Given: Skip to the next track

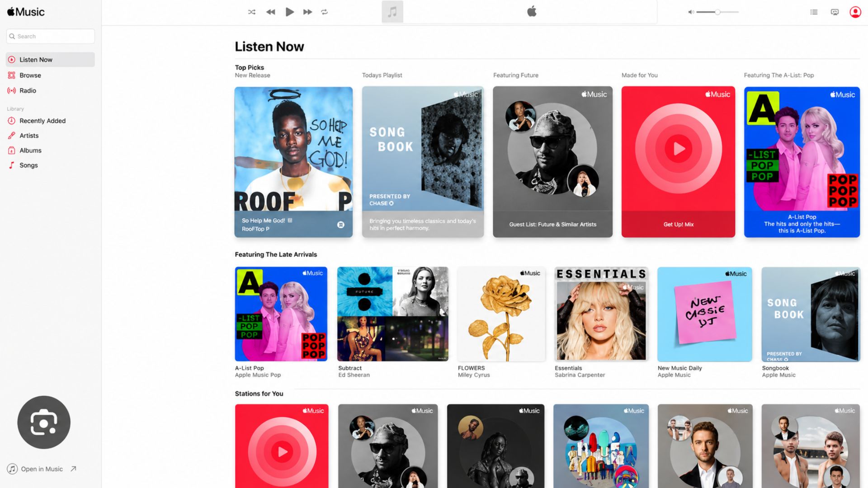Looking at the screenshot, I should [307, 12].
